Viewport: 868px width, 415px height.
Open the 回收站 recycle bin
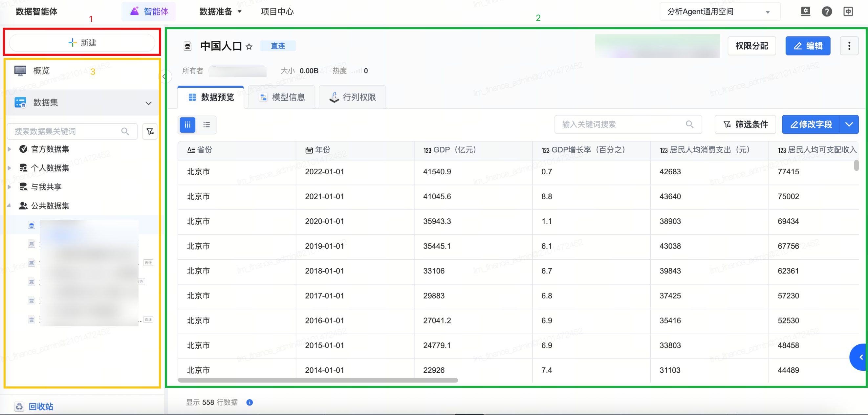40,406
